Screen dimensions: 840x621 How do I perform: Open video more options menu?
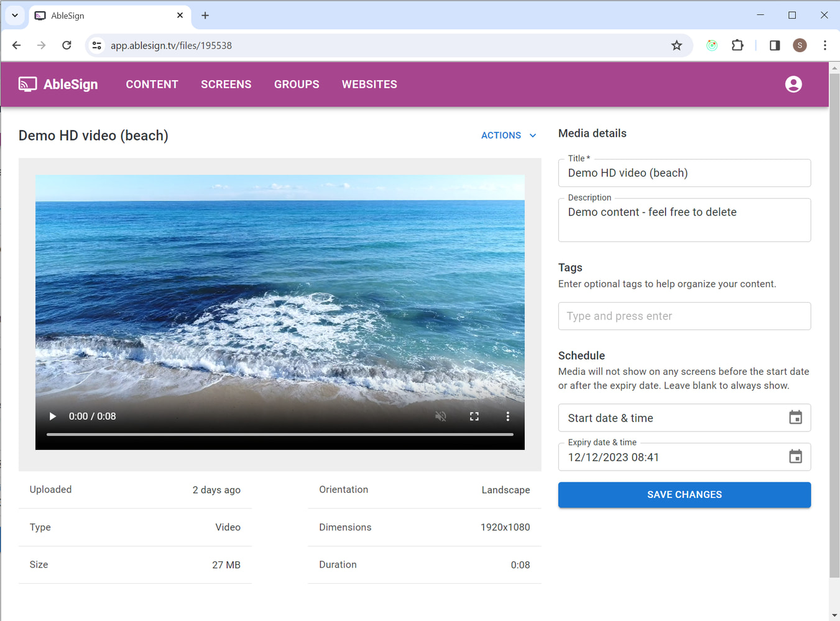(507, 416)
